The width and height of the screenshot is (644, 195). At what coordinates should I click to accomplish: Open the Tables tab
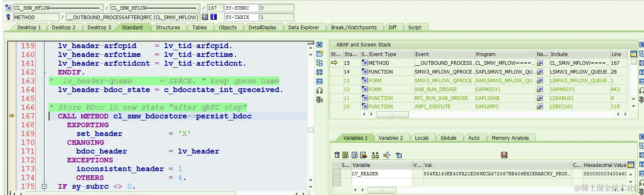[x=200, y=27]
